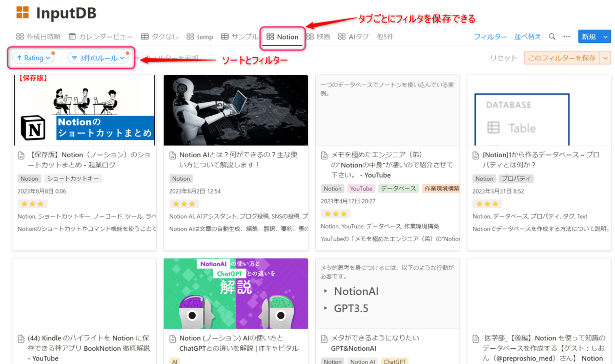Expand the 他5件 hidden views list
615x364 pixels.
[385, 37]
